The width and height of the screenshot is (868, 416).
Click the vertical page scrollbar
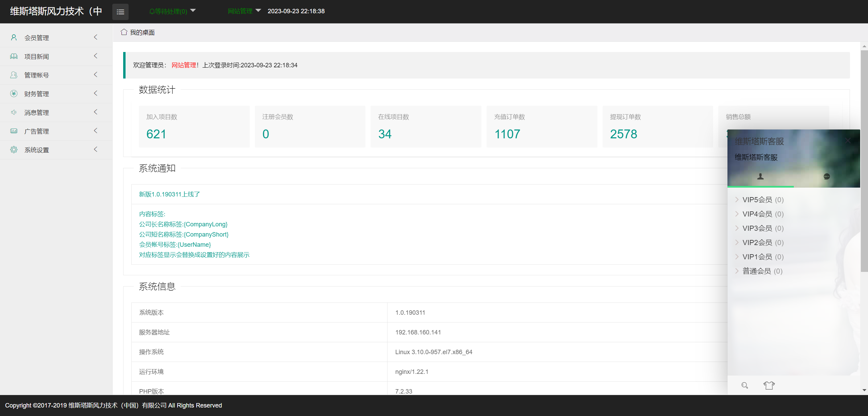864,160
